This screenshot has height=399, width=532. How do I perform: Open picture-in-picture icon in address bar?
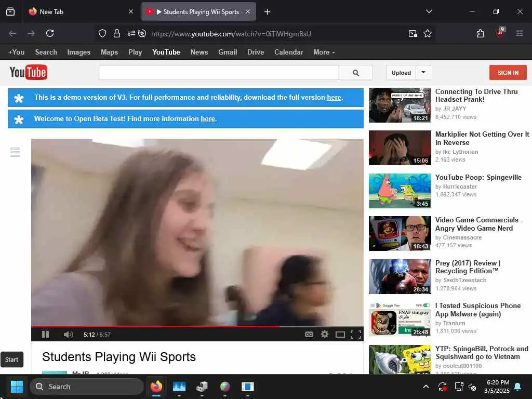413,33
